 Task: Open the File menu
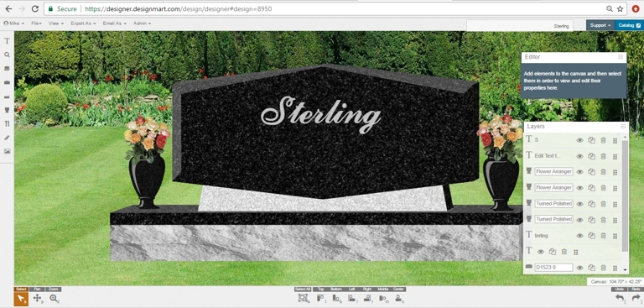coord(37,23)
